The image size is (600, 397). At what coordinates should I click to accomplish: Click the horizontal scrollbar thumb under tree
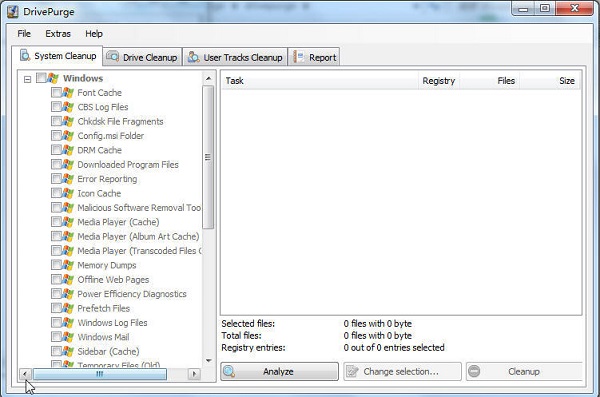tap(100, 374)
